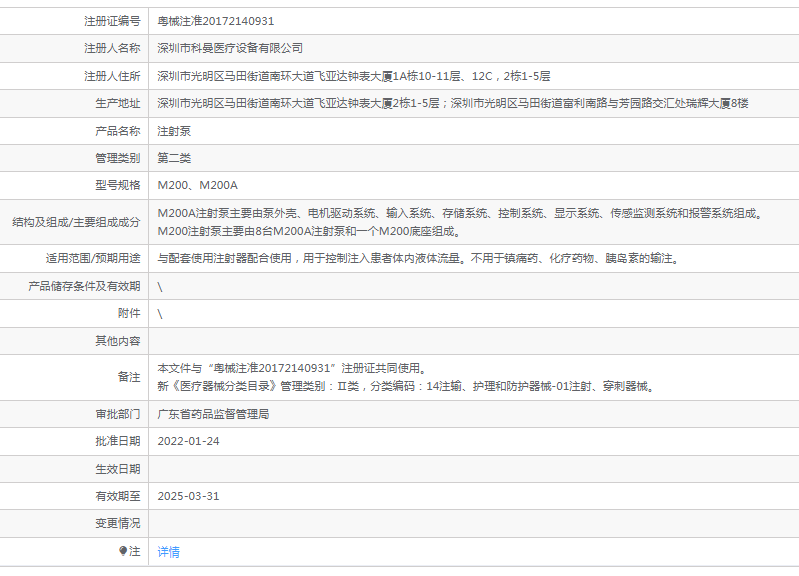Click the 附件 label
The image size is (799, 576).
click(x=129, y=313)
